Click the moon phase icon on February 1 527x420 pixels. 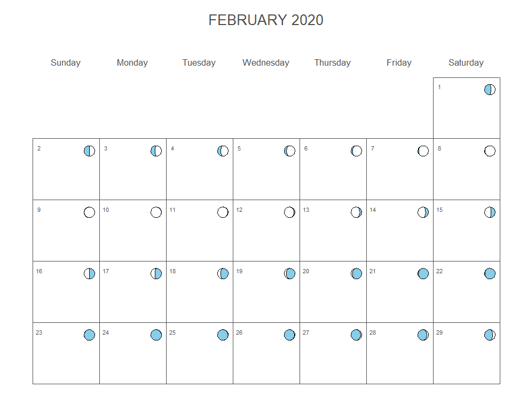point(490,89)
